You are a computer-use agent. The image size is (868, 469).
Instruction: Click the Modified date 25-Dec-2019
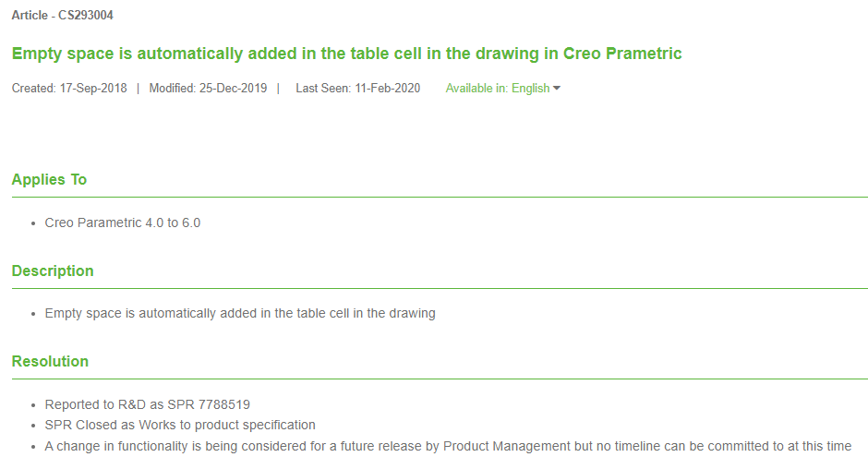click(233, 89)
